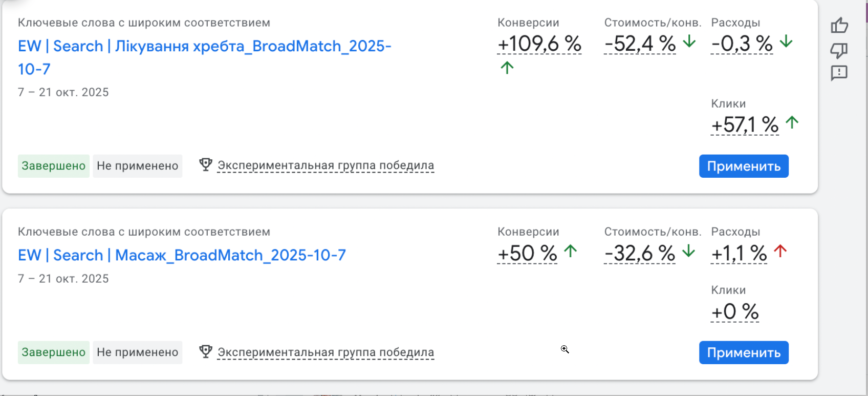Click the winner status text in first card
Viewport: 868px width, 396px height.
tap(325, 165)
